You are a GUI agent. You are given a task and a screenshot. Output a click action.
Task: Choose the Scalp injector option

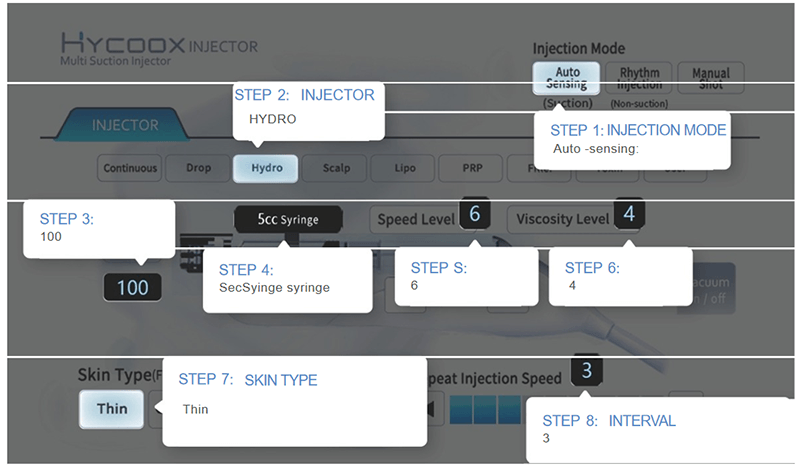[335, 168]
